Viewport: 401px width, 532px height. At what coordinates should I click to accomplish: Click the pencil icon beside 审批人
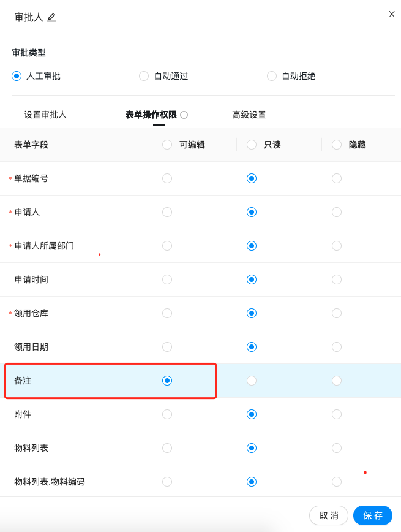[51, 17]
